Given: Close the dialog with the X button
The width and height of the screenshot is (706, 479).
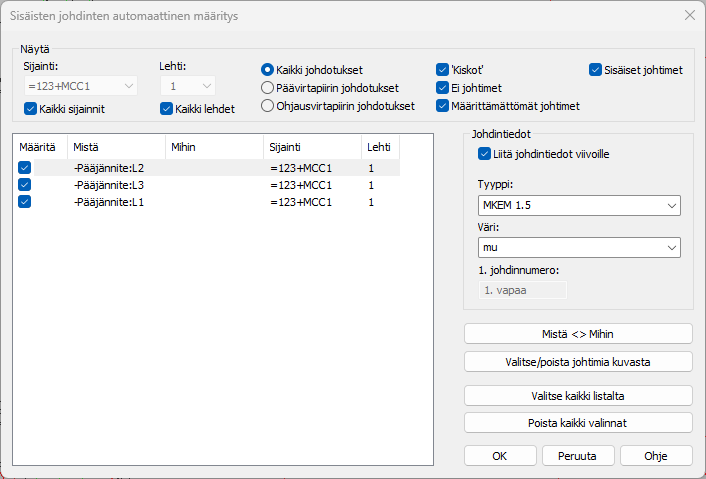Looking at the screenshot, I should 688,15.
